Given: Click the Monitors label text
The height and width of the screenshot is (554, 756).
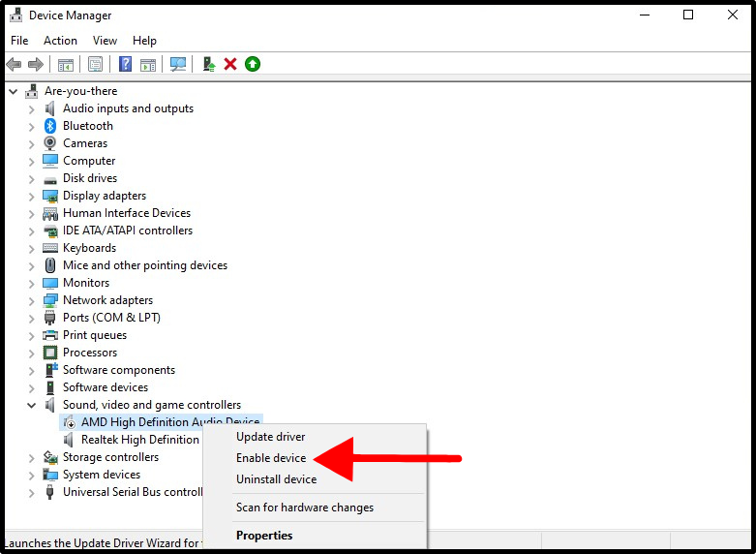Looking at the screenshot, I should pyautogui.click(x=86, y=283).
